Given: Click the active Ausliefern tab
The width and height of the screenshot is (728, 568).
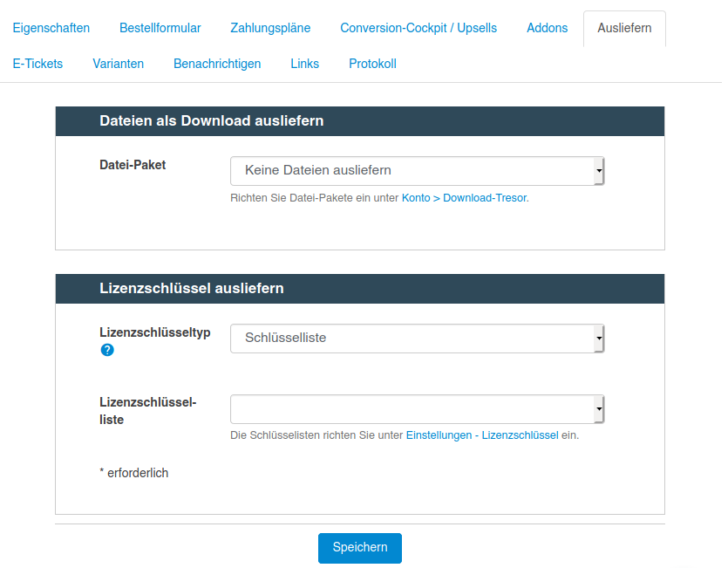Looking at the screenshot, I should tap(624, 28).
